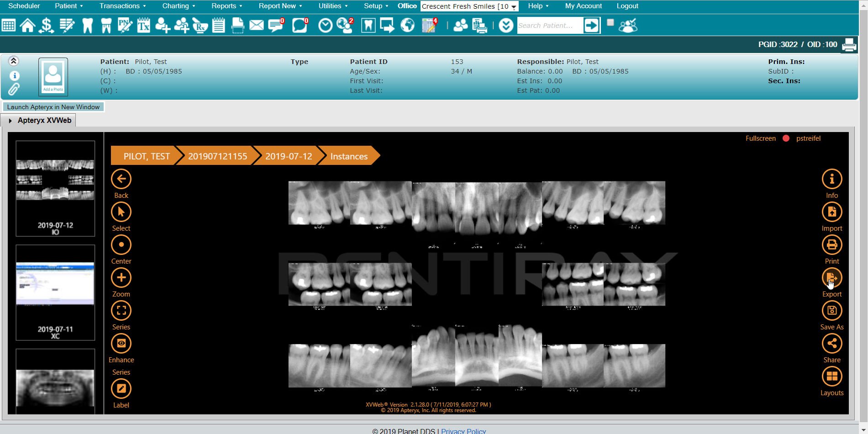Open the Reports menu
The image size is (868, 434).
point(226,6)
